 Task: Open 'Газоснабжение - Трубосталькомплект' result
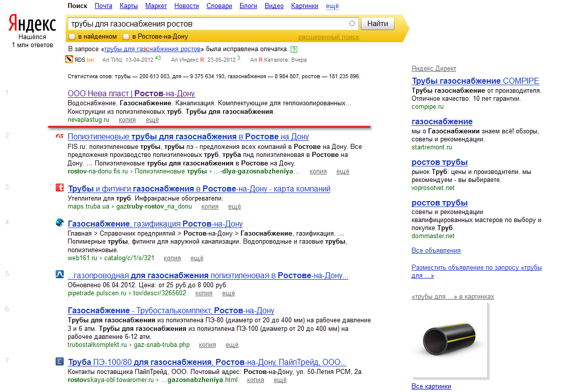[x=171, y=311]
